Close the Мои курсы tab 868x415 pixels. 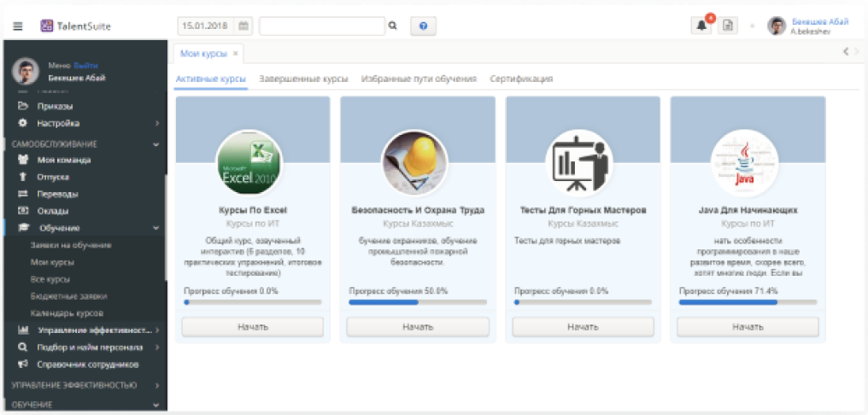click(235, 54)
